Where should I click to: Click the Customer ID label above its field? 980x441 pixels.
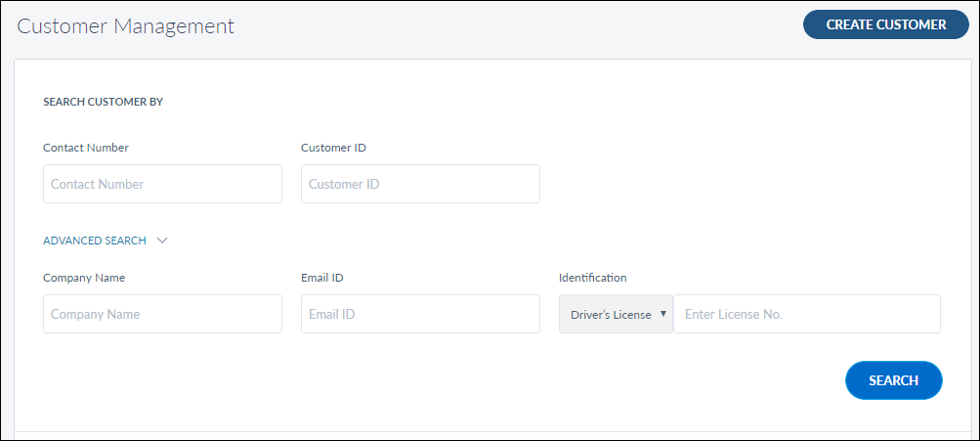pos(333,148)
